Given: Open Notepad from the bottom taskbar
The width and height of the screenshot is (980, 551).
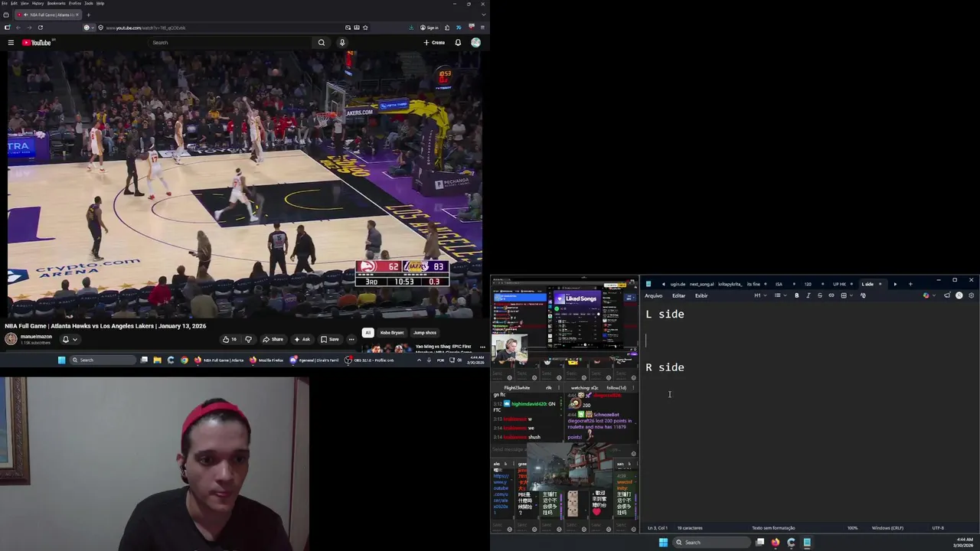Looking at the screenshot, I should 807,543.
